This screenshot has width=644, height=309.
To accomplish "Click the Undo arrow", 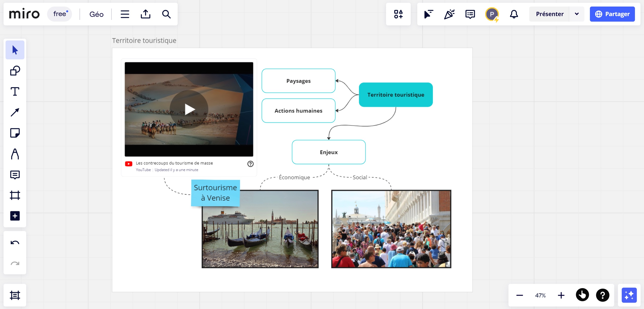I will click(15, 243).
